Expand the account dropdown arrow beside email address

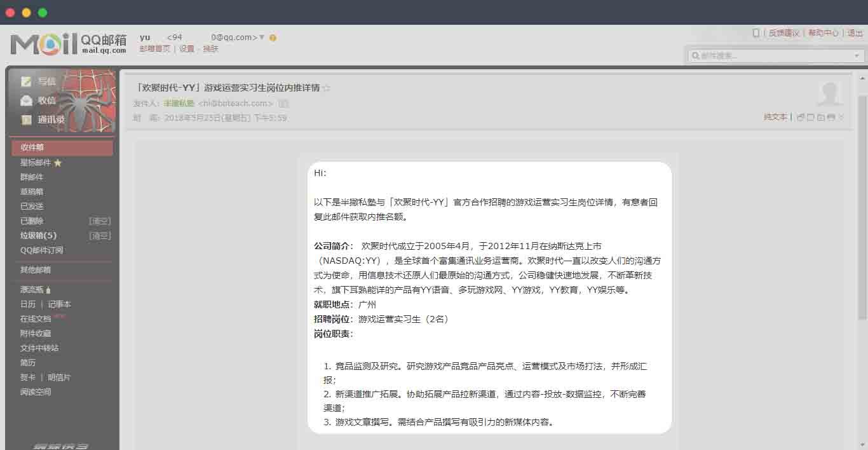[262, 37]
